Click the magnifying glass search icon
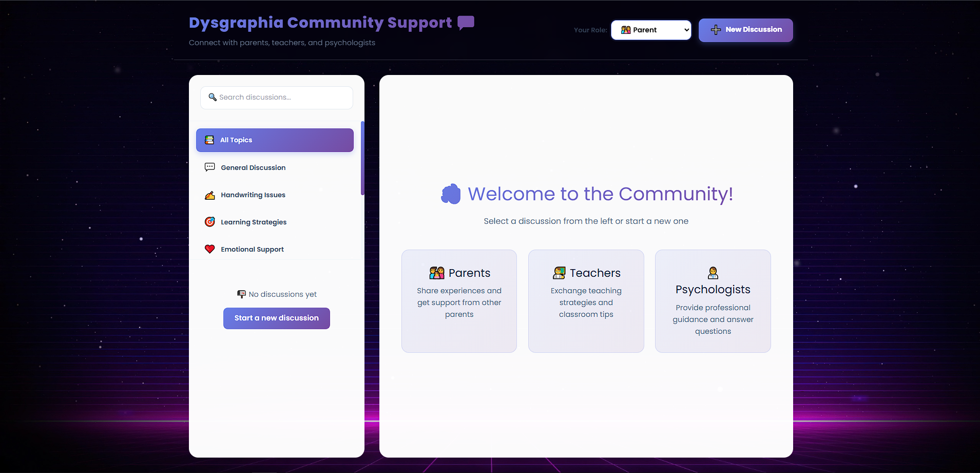This screenshot has width=980, height=473. [x=212, y=97]
